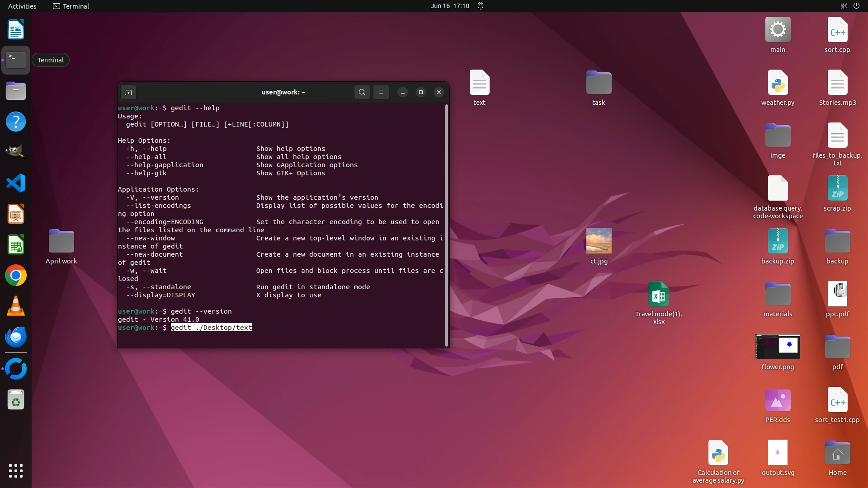
Task: Open the terminal hamburger menu
Action: tap(381, 92)
